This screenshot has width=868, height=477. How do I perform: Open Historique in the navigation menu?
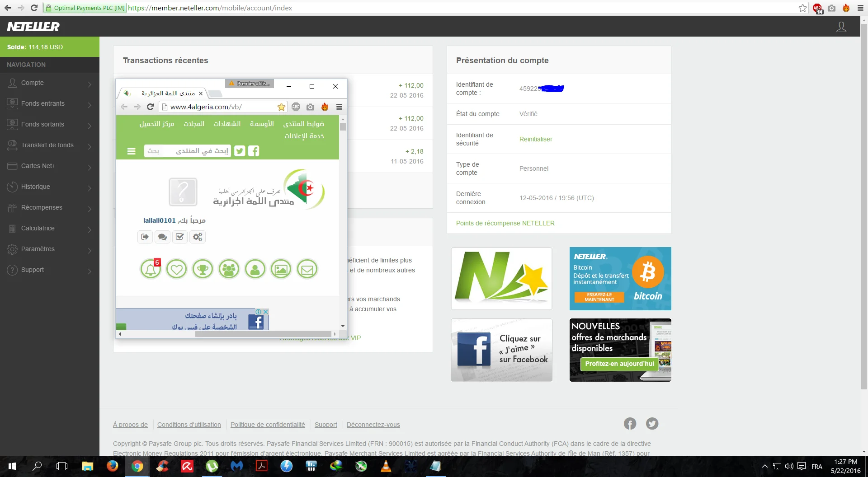50,187
